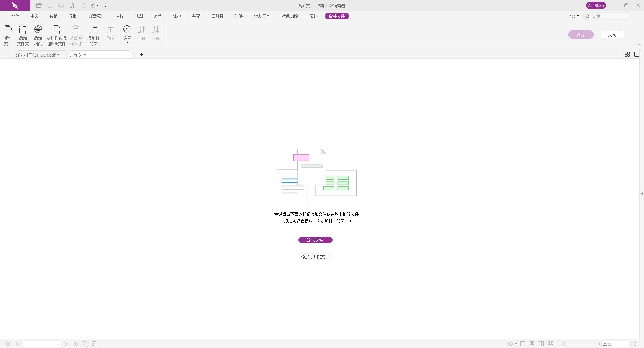Click the search (查找) input field
644x348 pixels.
coord(609,16)
